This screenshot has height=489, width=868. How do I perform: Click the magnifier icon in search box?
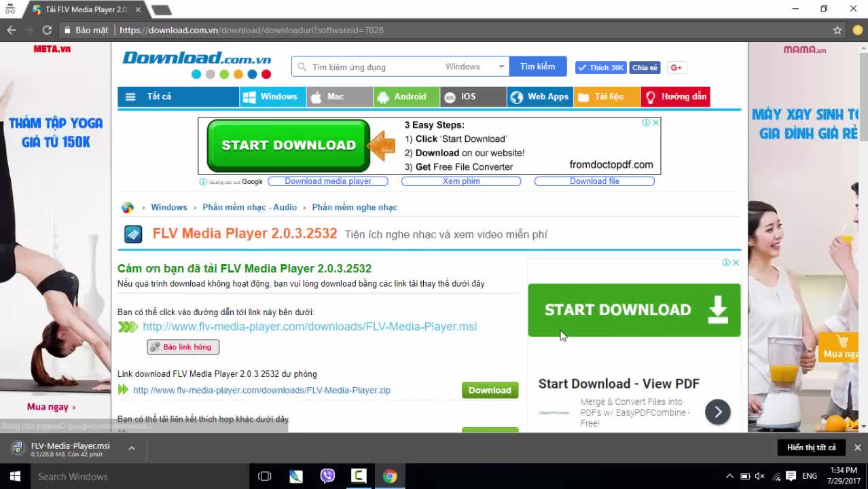click(x=302, y=67)
